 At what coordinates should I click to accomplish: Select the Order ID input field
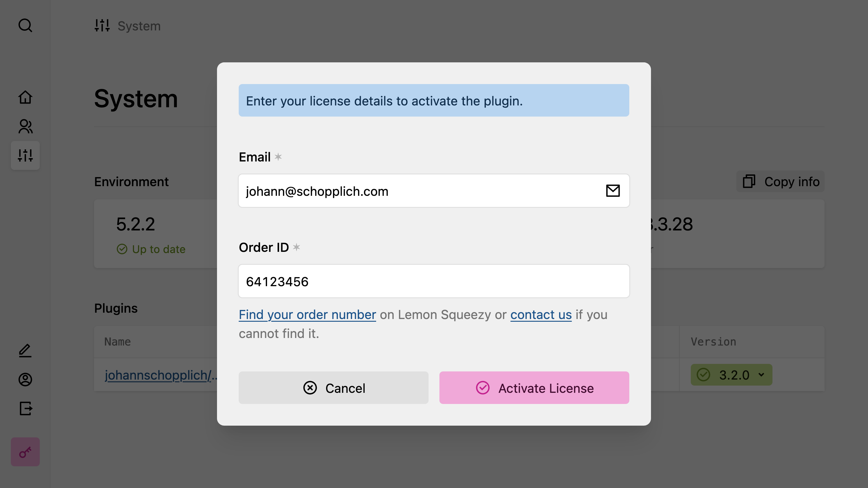point(434,281)
